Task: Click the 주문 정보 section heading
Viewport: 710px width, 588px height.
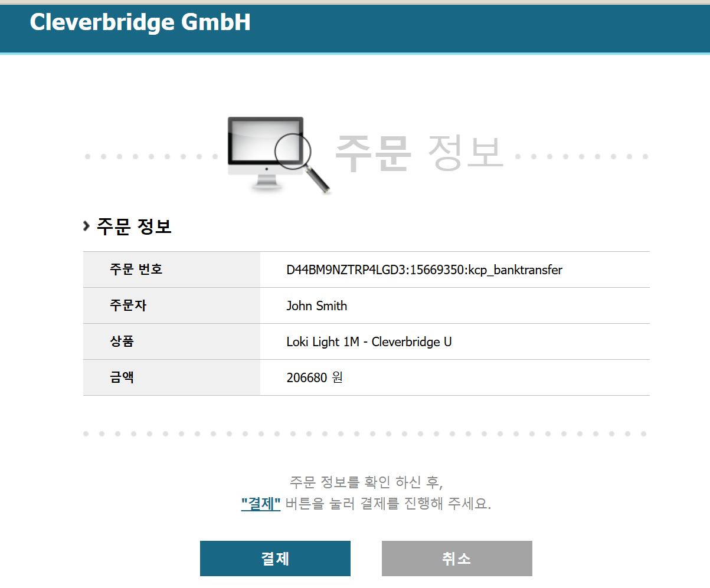Action: (x=134, y=226)
